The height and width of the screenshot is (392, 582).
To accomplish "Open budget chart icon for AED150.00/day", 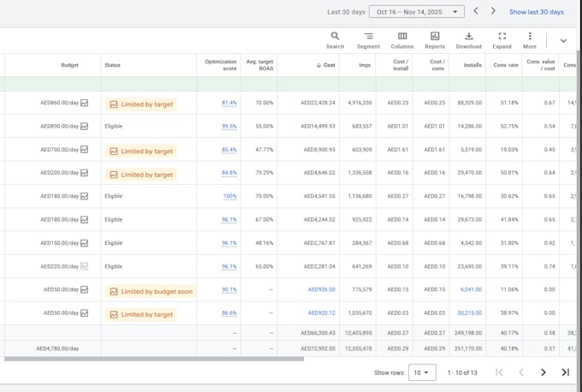I will point(85,243).
